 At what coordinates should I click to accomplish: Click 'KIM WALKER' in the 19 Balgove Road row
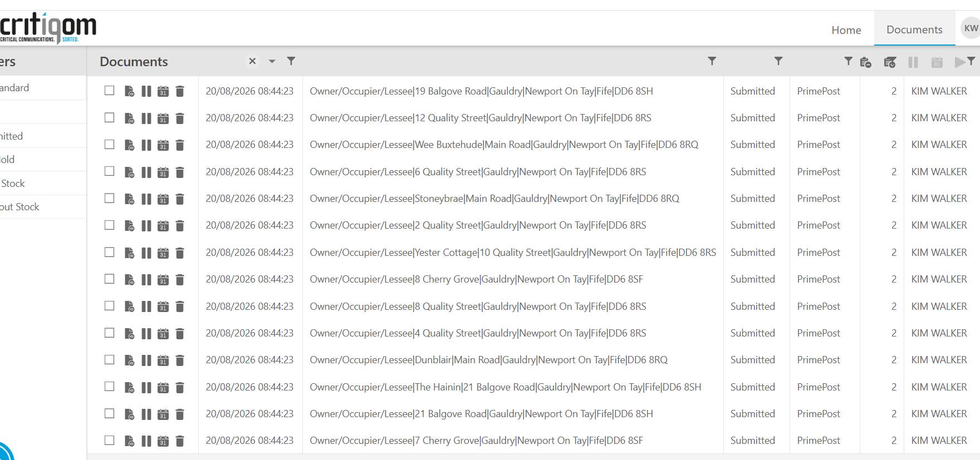click(x=939, y=91)
